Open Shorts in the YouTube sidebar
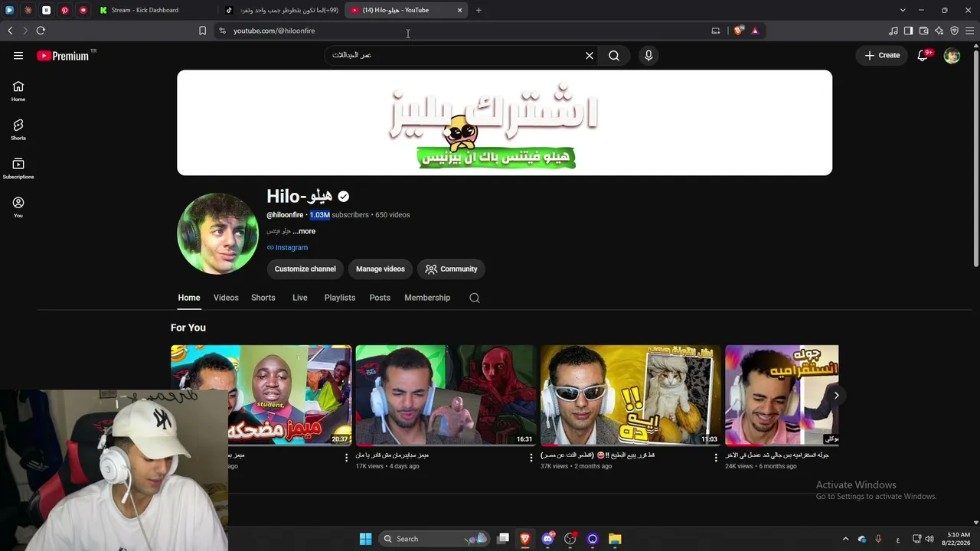 tap(18, 129)
